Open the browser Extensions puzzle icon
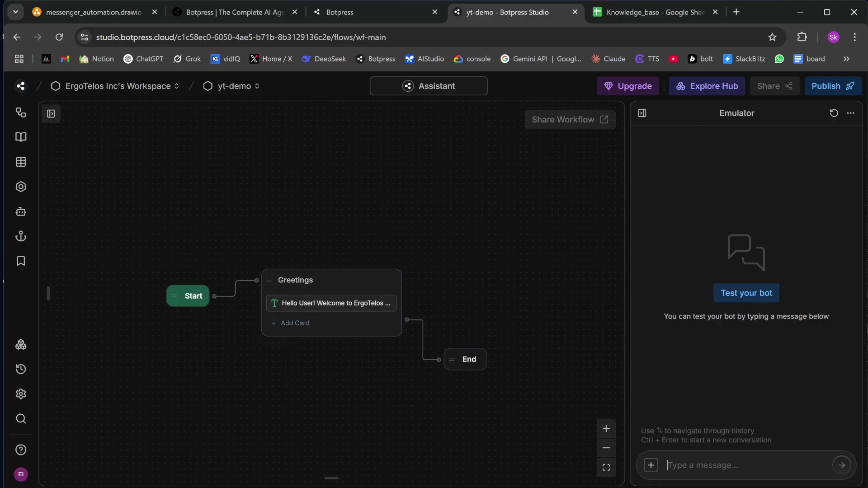The height and width of the screenshot is (488, 868). tap(802, 37)
